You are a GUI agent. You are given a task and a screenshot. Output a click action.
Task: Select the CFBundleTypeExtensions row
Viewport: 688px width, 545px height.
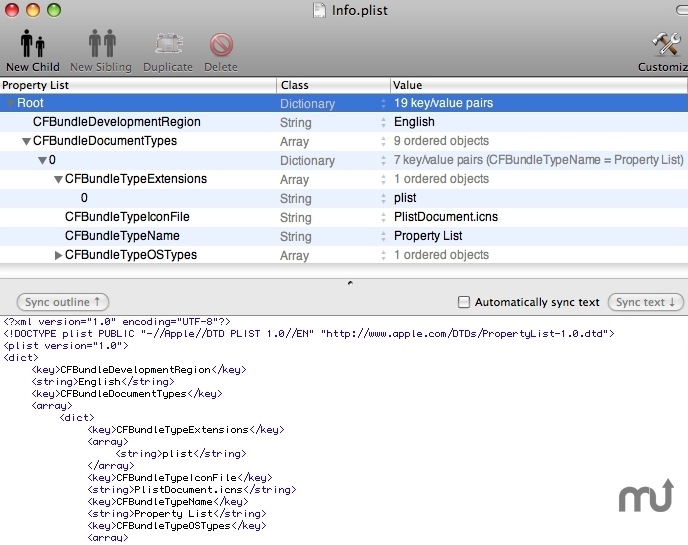[344, 179]
